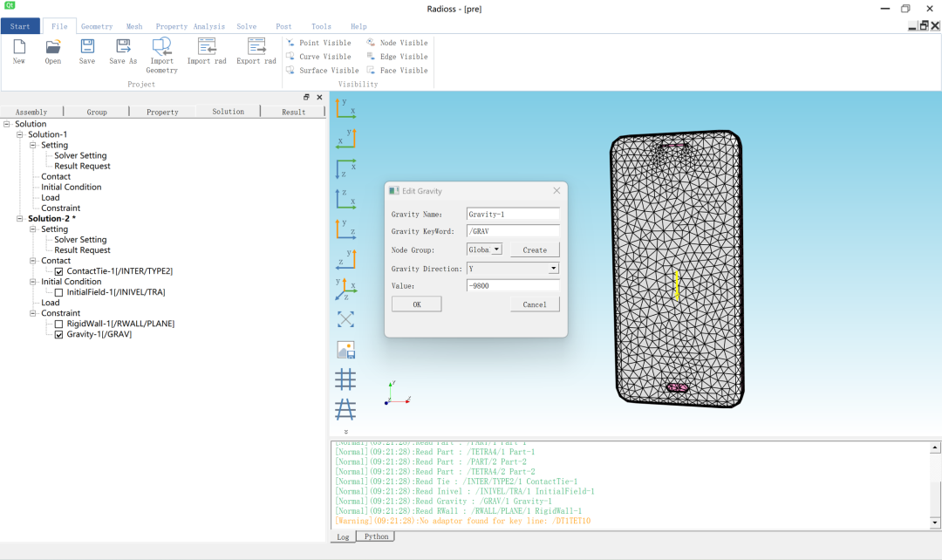Collapse Solution-1 tree node
The width and height of the screenshot is (942, 560).
20,134
